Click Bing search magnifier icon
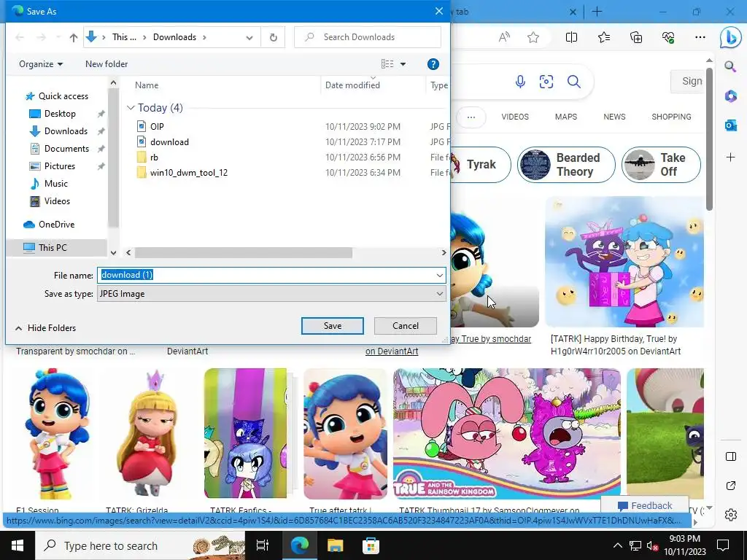This screenshot has width=747, height=560. (574, 82)
